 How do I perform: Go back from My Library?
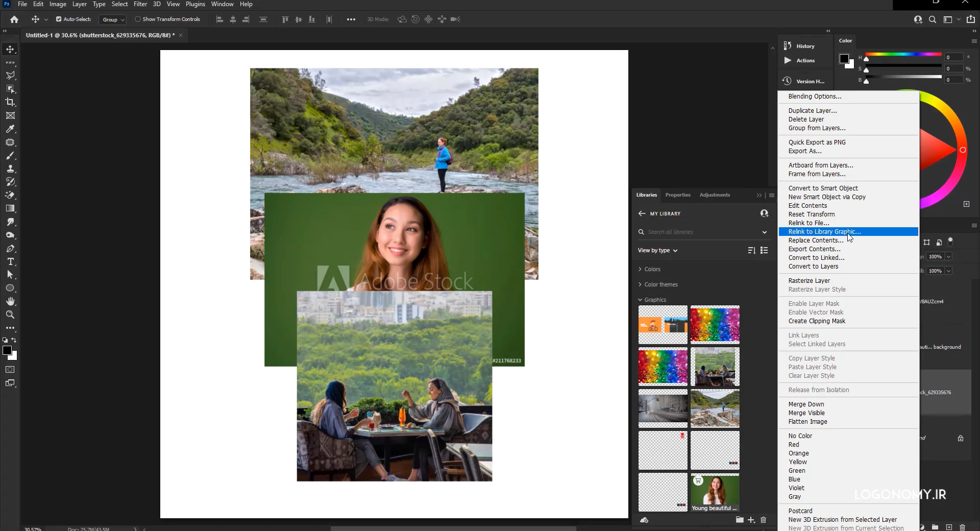[642, 213]
